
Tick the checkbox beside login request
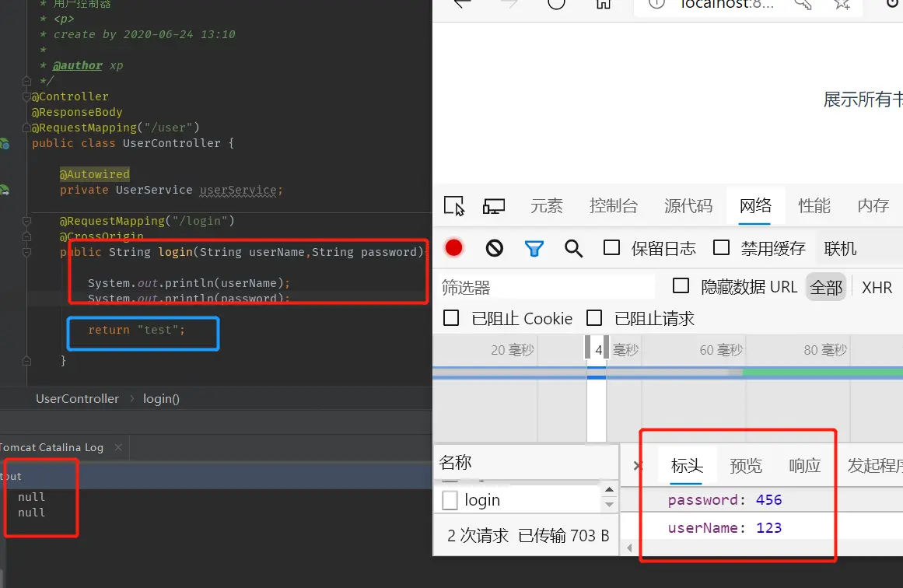coord(450,500)
